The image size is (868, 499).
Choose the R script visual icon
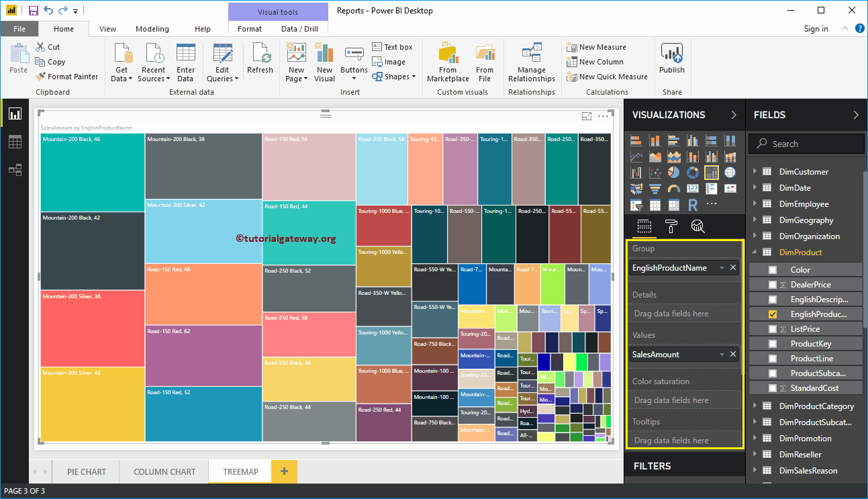point(693,205)
